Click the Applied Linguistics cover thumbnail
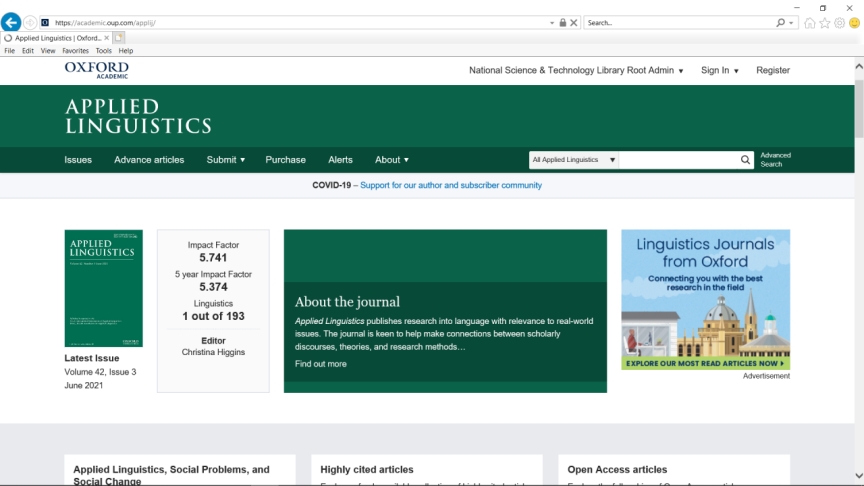This screenshot has width=864, height=486. coord(103,288)
